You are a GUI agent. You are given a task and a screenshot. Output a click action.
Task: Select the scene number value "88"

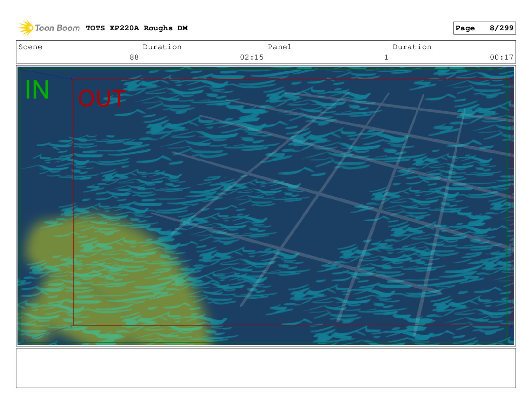(134, 57)
